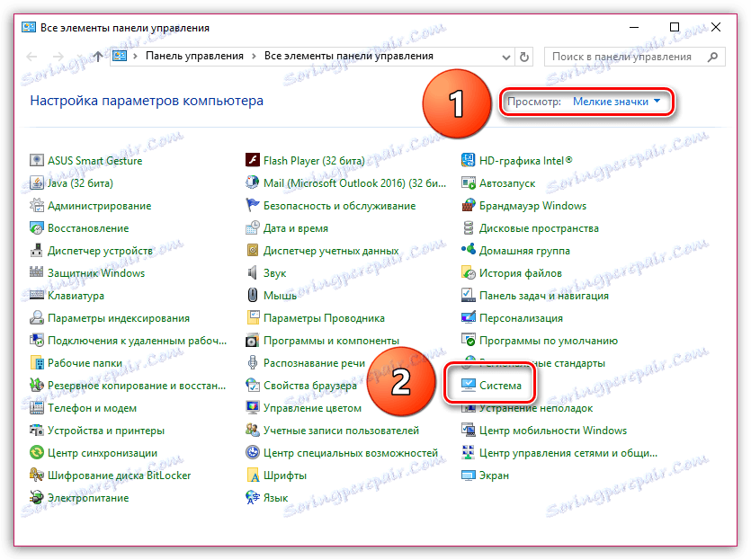751x560 pixels.
Task: Click Дисковые пространства icon
Action: tap(468, 227)
